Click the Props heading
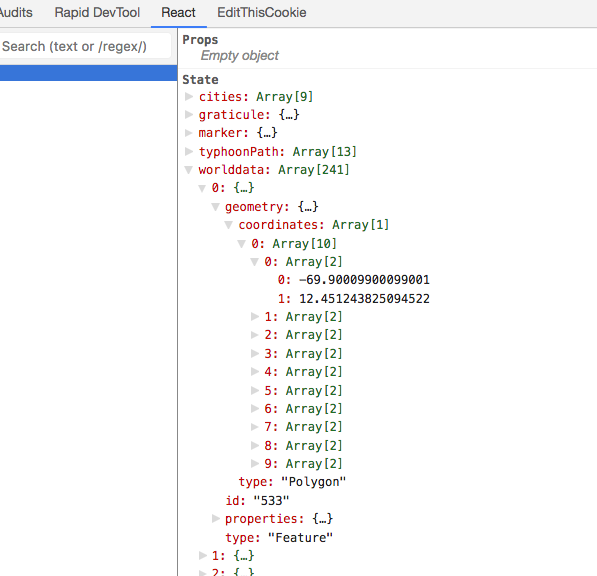 (x=200, y=40)
